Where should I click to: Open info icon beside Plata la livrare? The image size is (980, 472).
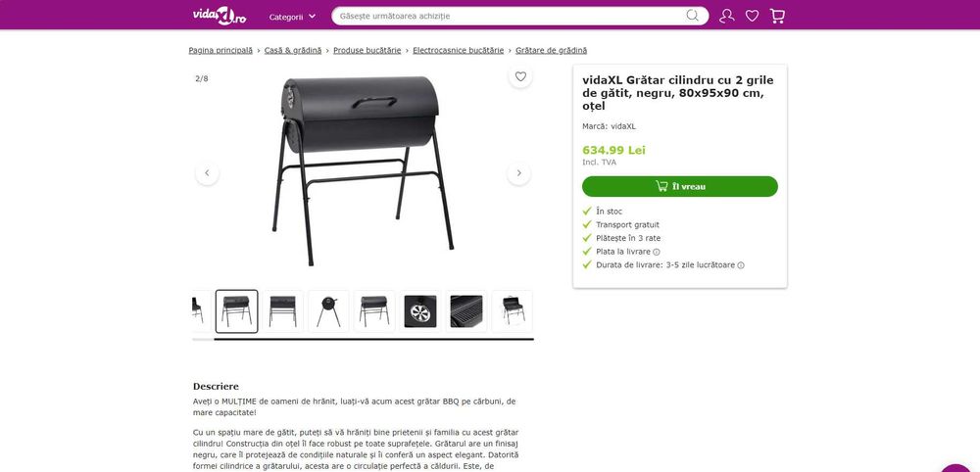(x=657, y=253)
